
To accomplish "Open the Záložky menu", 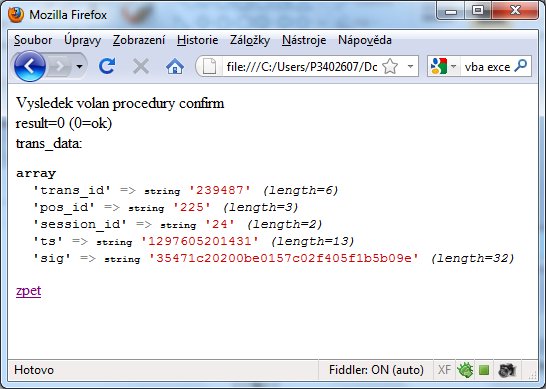I will [250, 40].
